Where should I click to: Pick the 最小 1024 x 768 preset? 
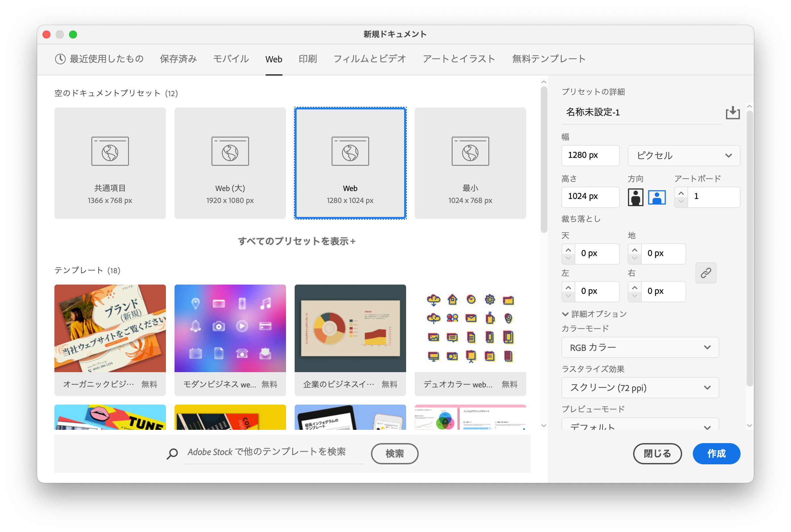coord(470,163)
